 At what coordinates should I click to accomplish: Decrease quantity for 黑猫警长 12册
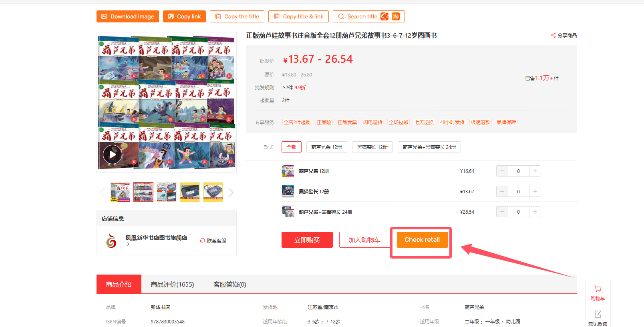(502, 191)
